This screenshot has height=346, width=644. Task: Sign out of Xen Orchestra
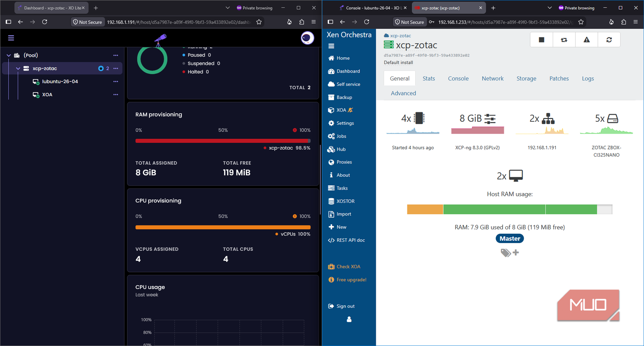click(x=342, y=306)
